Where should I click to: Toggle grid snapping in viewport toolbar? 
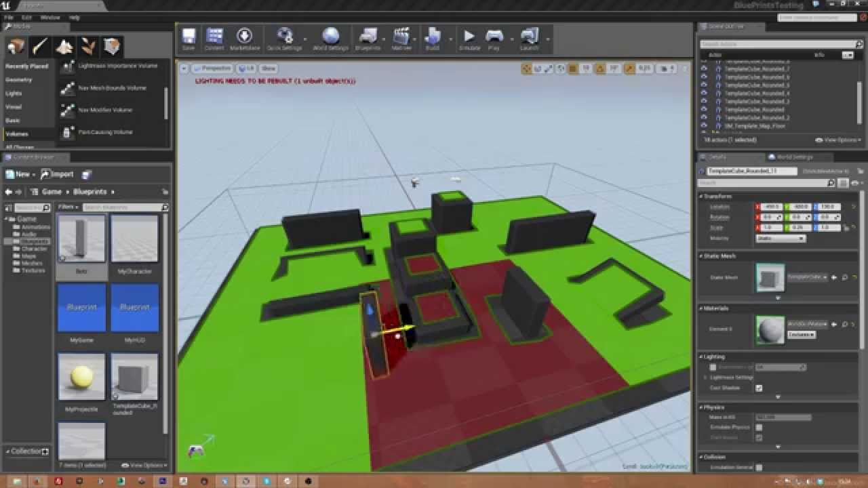[x=573, y=68]
